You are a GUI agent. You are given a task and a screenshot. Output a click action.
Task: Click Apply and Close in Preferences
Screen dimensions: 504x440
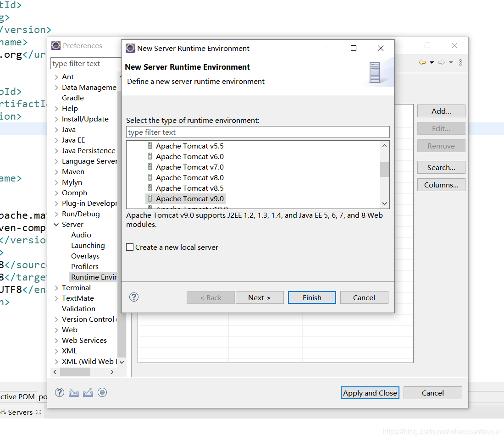click(x=370, y=393)
